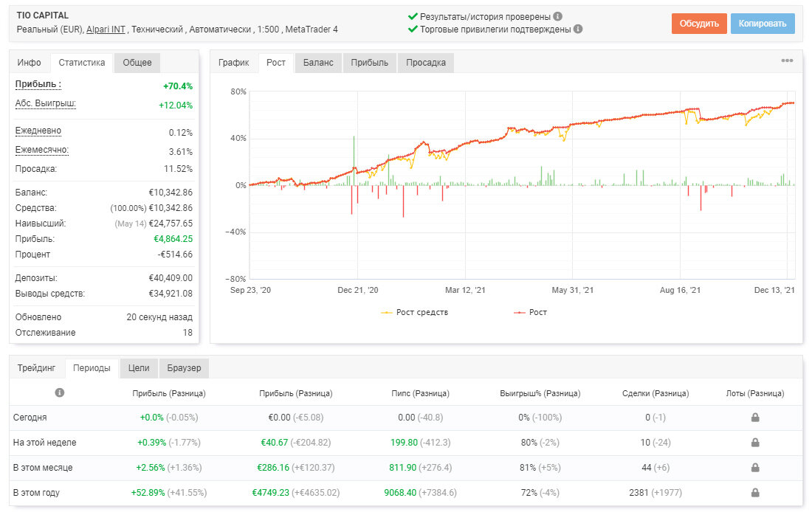Open the three-dots chart options menu
This screenshot has width=812, height=512.
(787, 60)
